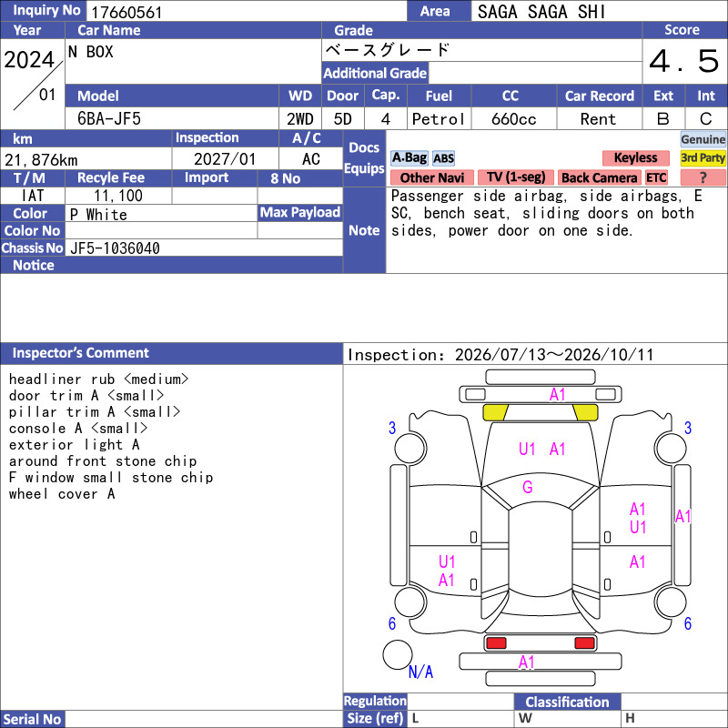Click the Rent car record value
The width and height of the screenshot is (728, 728).
pyautogui.click(x=598, y=119)
